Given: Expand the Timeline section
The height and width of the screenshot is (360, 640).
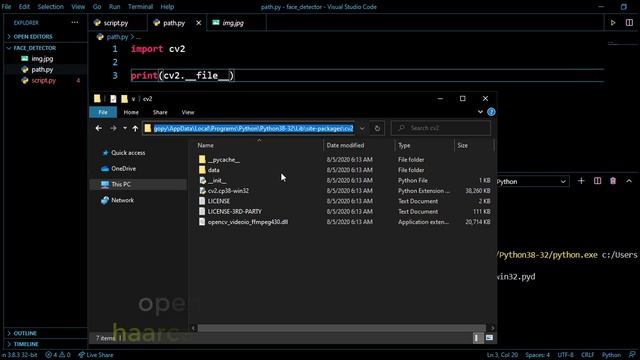Looking at the screenshot, I should pyautogui.click(x=26, y=344).
